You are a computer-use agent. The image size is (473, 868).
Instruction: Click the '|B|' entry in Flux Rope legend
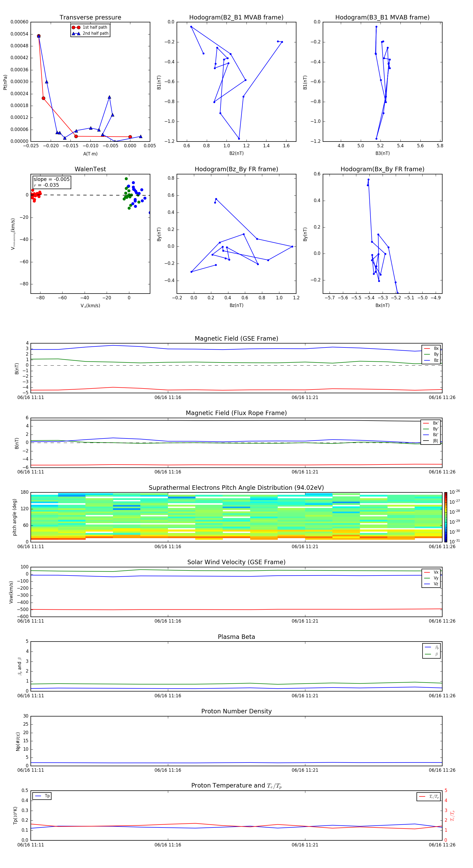click(431, 441)
